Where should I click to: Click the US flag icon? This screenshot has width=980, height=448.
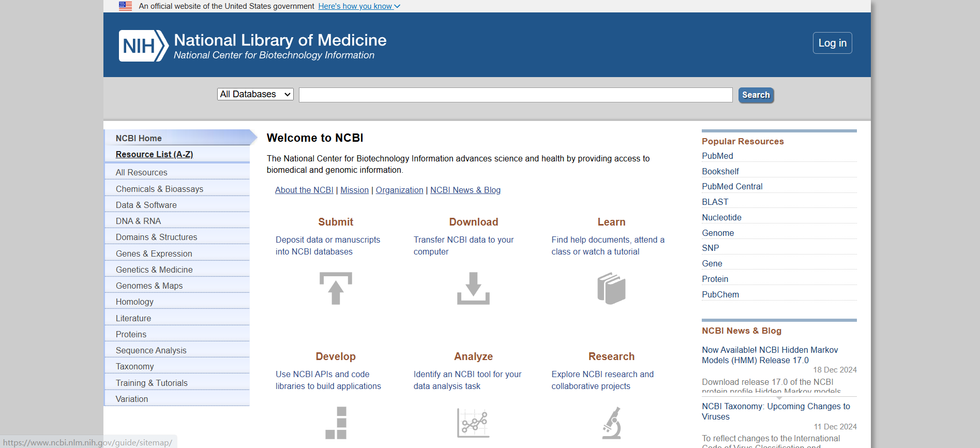[x=125, y=6]
